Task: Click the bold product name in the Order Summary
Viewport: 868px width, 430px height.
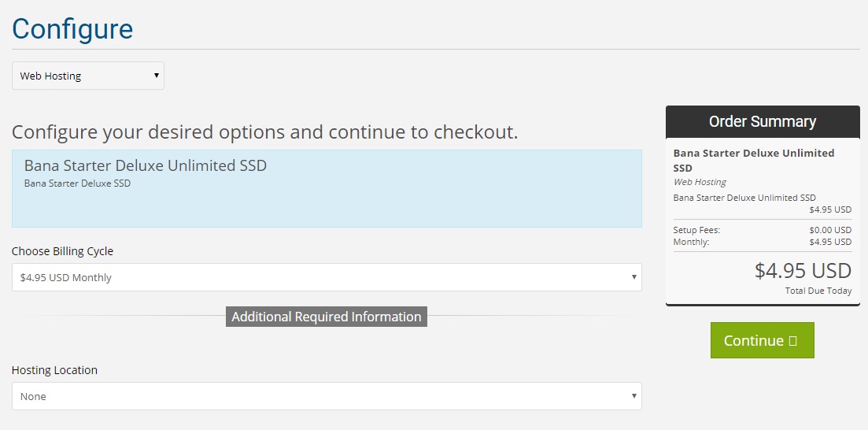Action: click(x=754, y=160)
